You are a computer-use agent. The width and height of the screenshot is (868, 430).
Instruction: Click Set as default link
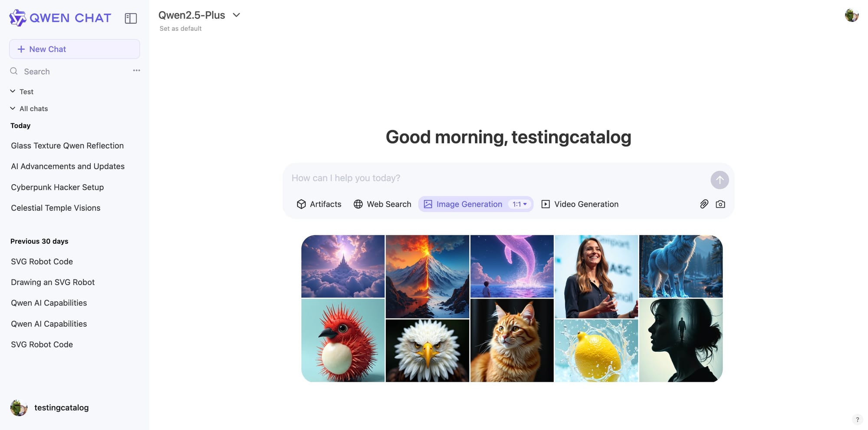pos(181,29)
